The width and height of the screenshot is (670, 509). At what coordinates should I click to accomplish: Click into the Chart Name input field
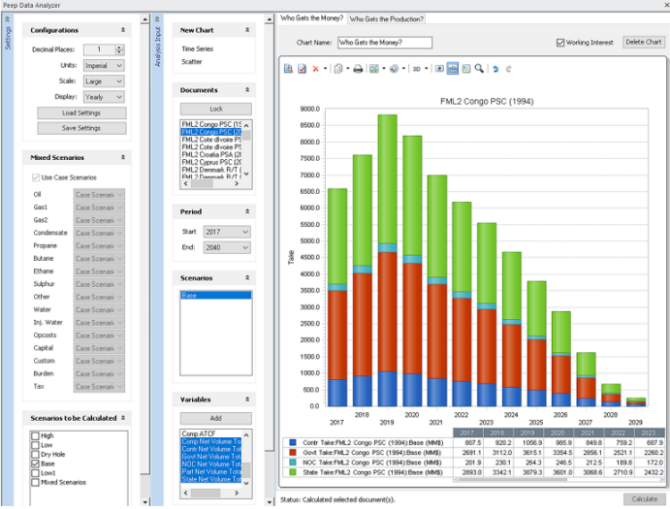385,42
